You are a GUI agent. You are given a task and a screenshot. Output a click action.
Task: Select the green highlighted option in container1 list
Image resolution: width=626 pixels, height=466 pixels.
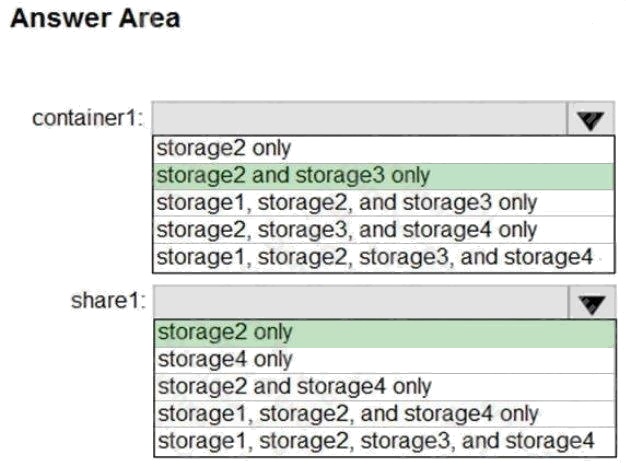coord(382,176)
